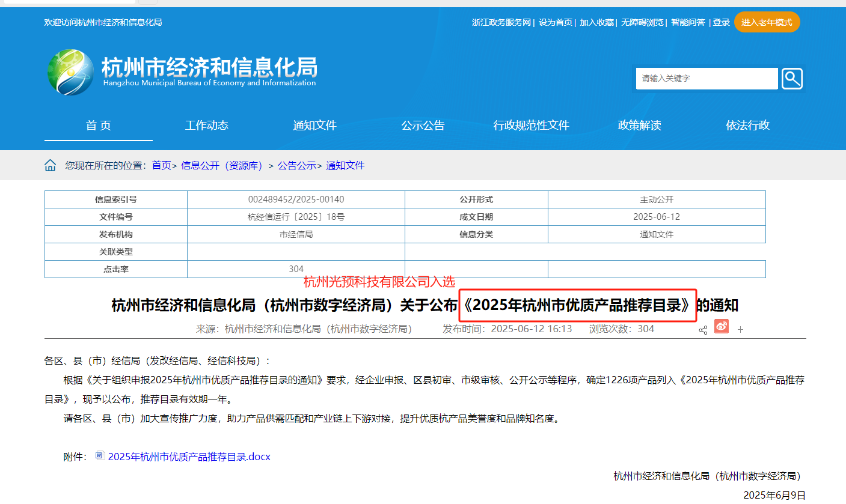Click the 进入老年模式 button
Screen dimensions: 846x504
pos(767,22)
